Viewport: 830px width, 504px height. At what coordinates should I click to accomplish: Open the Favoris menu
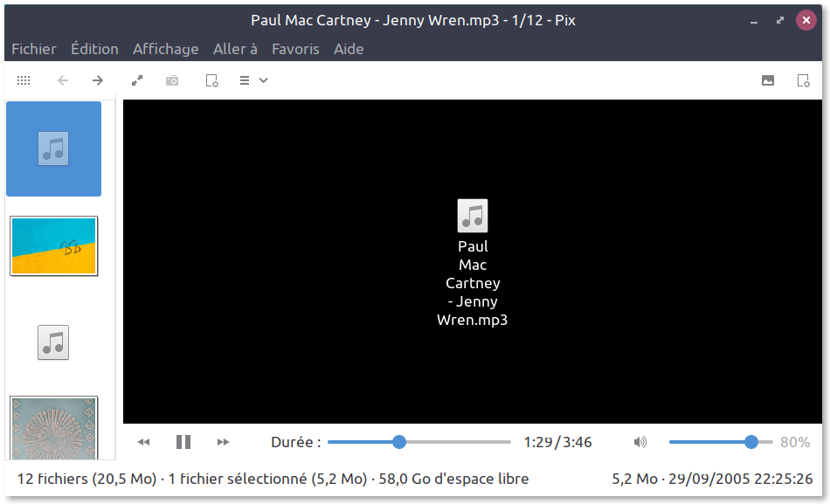295,49
